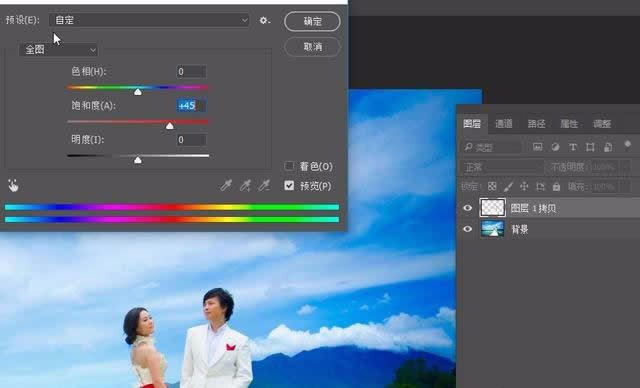Filter layers by smart objects icon
This screenshot has height=388, width=640.
(x=608, y=147)
